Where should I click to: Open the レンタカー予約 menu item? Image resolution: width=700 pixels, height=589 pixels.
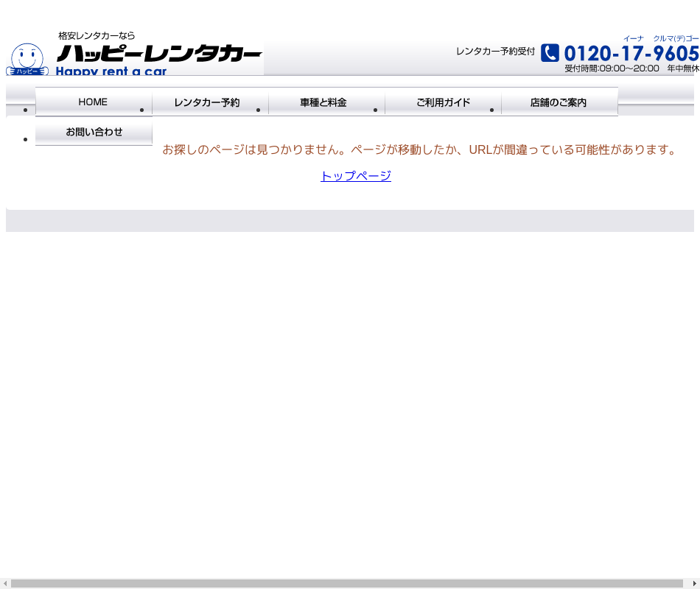click(210, 102)
